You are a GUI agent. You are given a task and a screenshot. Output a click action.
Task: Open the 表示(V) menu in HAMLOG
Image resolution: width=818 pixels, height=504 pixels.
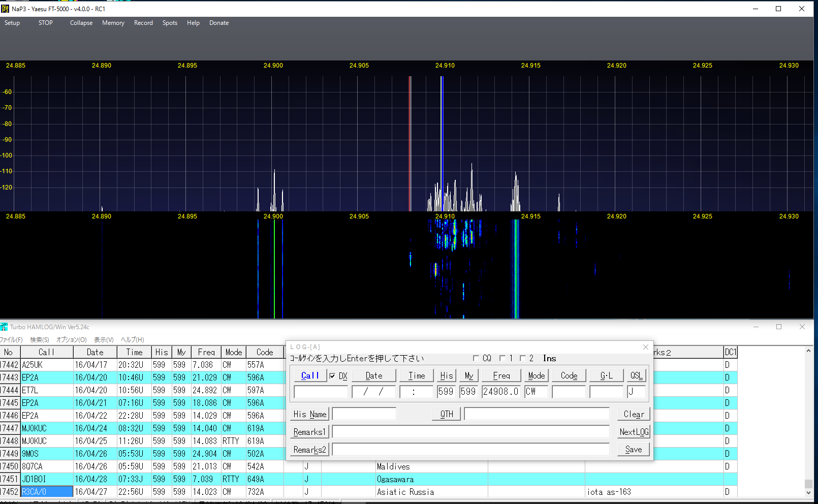point(104,340)
